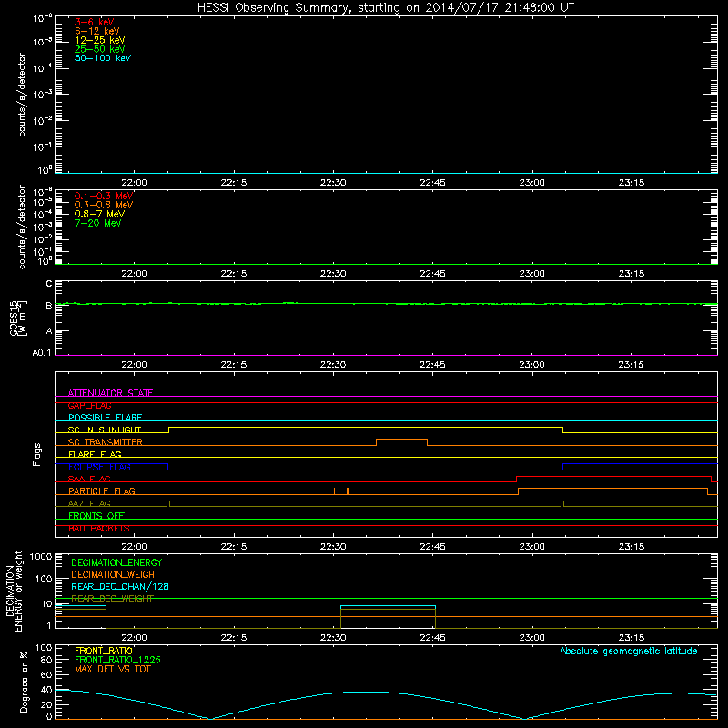Image resolution: width=728 pixels, height=728 pixels.
Task: Click the GAP_FLAG label
Action: (x=90, y=405)
